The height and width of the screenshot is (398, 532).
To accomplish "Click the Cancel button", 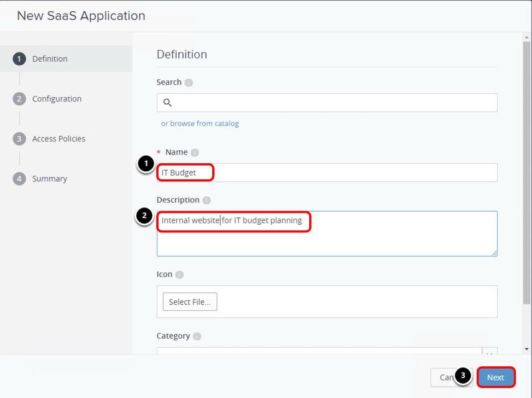I will (442, 377).
